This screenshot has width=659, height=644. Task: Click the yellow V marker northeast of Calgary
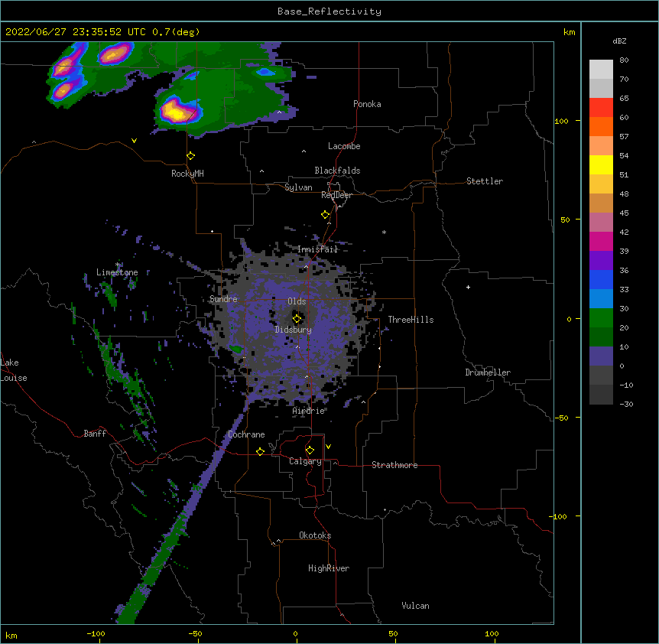pos(328,447)
